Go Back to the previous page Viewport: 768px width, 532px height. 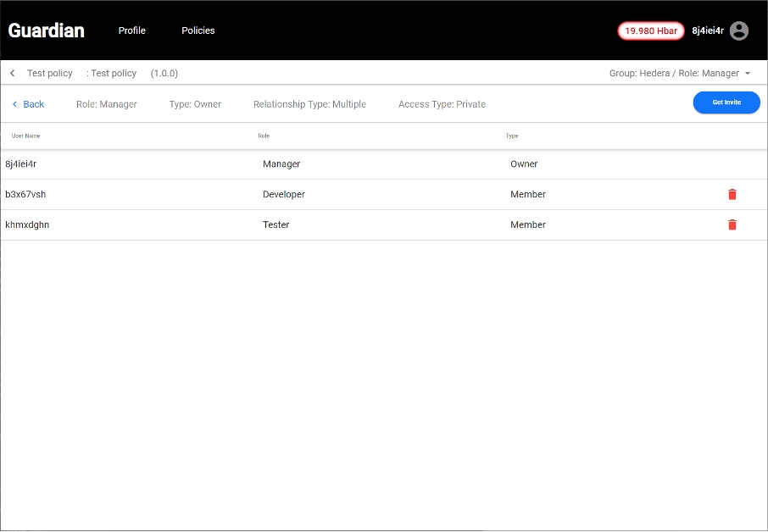28,104
